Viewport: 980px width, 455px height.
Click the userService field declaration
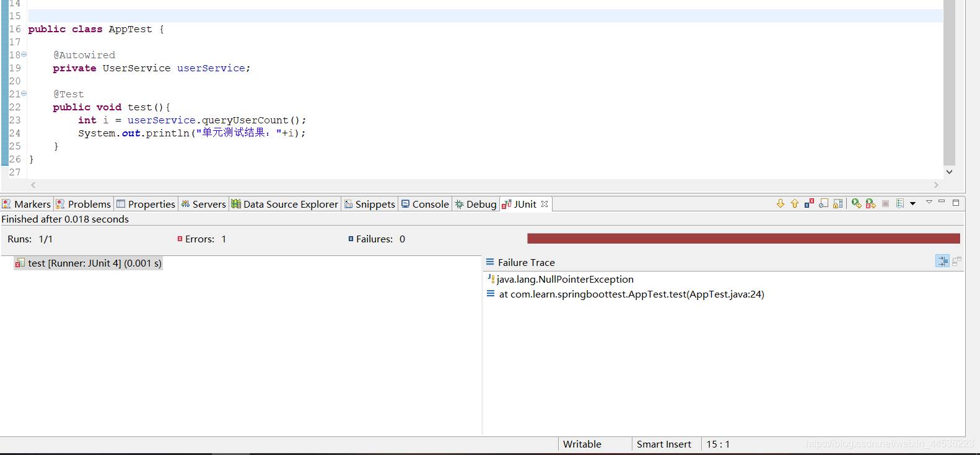click(x=211, y=68)
